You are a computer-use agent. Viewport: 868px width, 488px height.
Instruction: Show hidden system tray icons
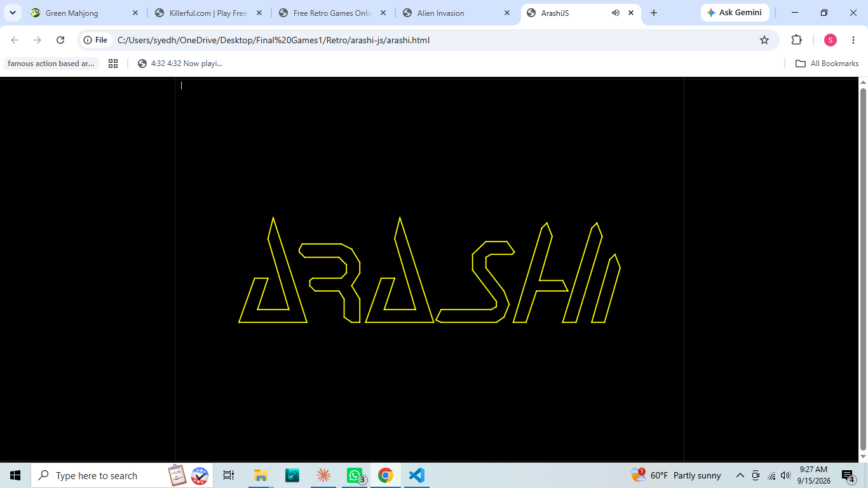(x=740, y=475)
